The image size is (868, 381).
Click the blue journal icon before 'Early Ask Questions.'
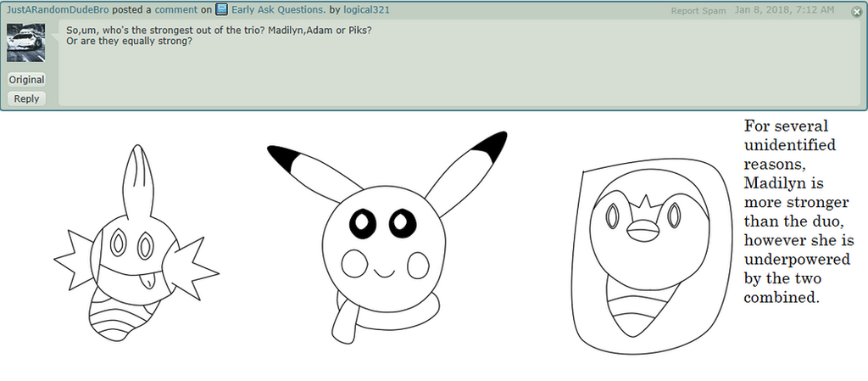tap(221, 9)
